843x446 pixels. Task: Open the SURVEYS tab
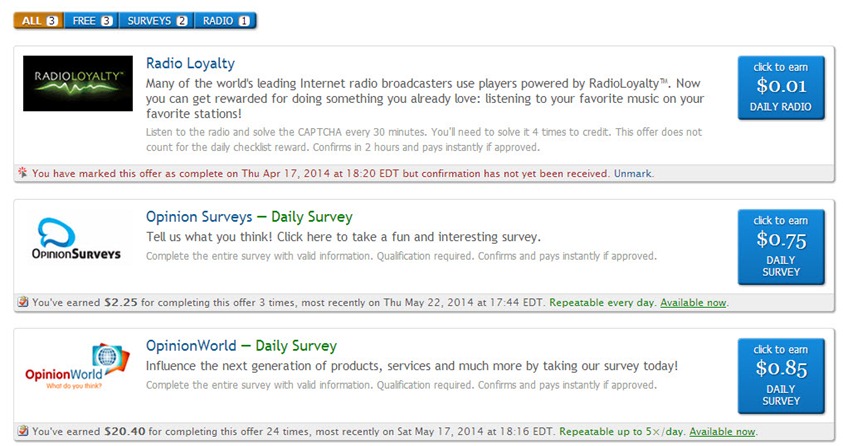(157, 21)
